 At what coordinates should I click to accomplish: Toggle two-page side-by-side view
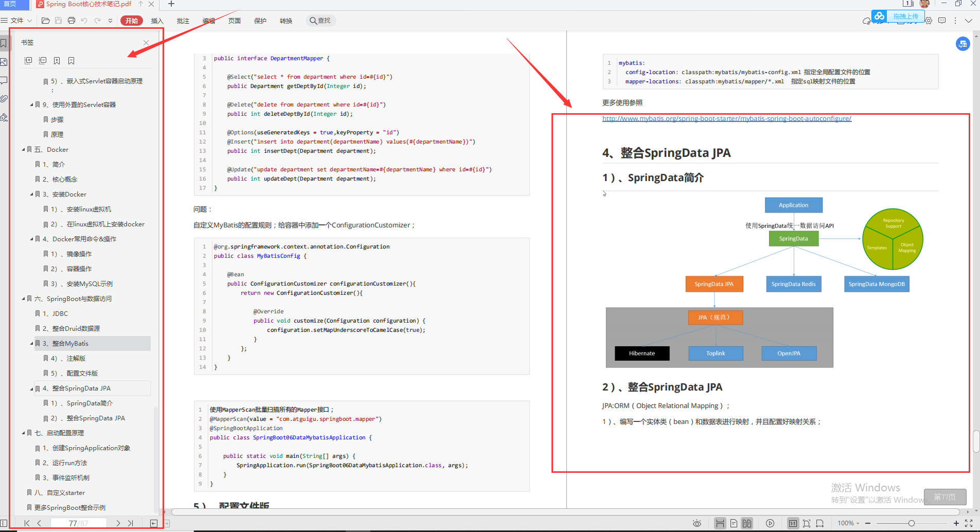point(747,523)
